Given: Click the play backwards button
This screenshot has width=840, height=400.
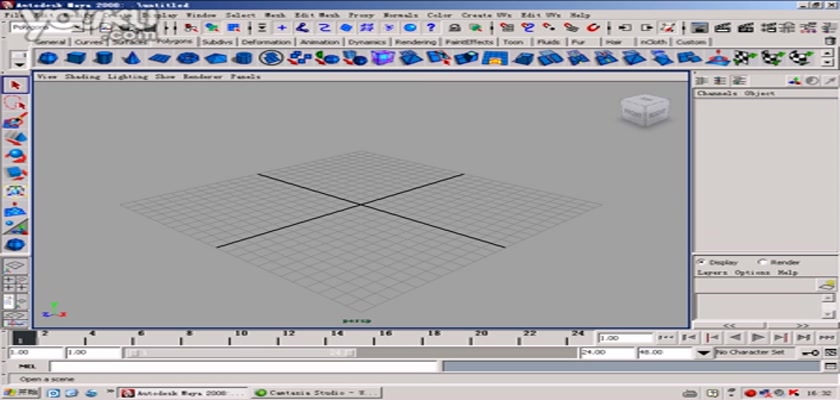Looking at the screenshot, I should (x=735, y=337).
